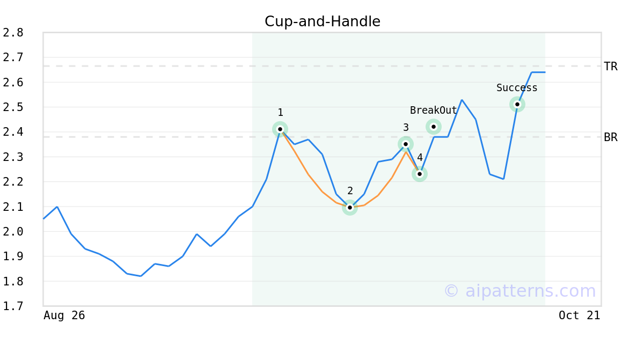Screen dimensions: 644x338
Task: Select the handle low point 4 marker
Action: pos(420,173)
